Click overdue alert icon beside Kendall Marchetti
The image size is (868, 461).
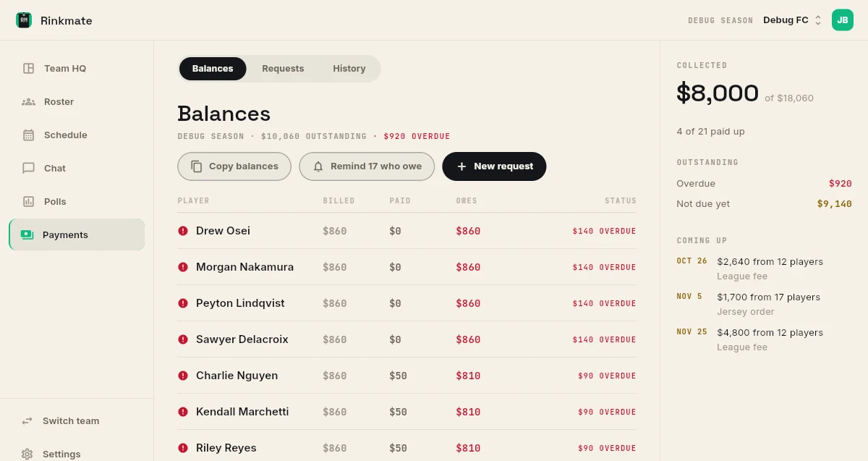[x=183, y=412]
